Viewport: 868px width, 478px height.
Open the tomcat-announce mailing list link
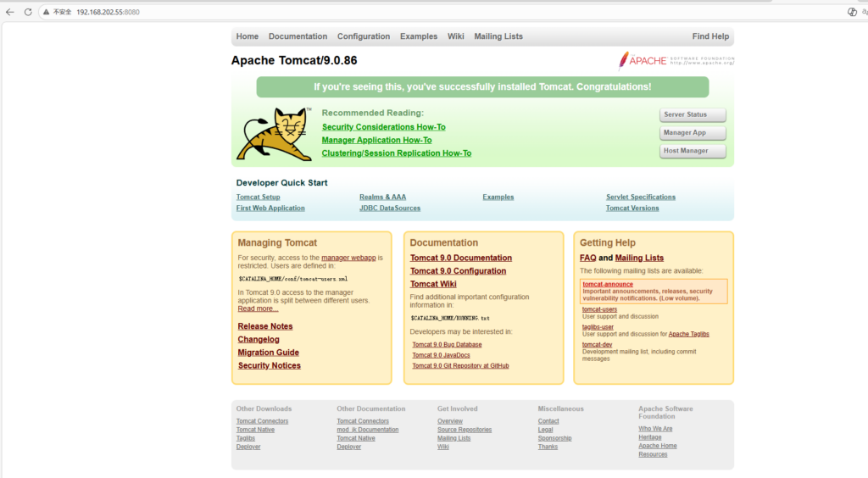(608, 284)
